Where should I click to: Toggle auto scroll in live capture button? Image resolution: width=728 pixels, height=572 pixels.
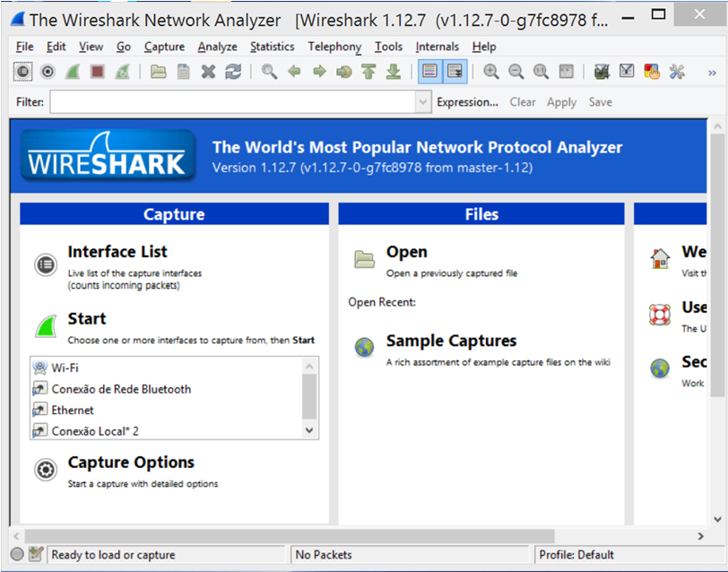[x=455, y=72]
